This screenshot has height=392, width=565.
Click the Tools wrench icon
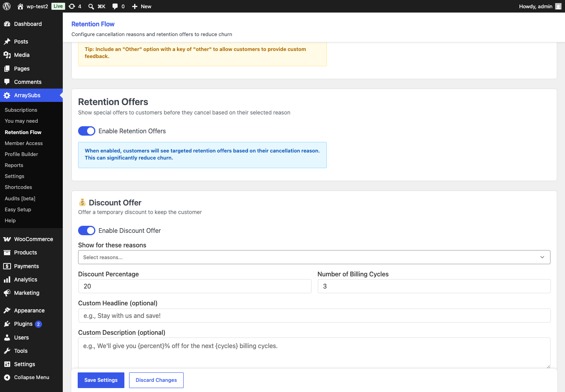[7, 351]
